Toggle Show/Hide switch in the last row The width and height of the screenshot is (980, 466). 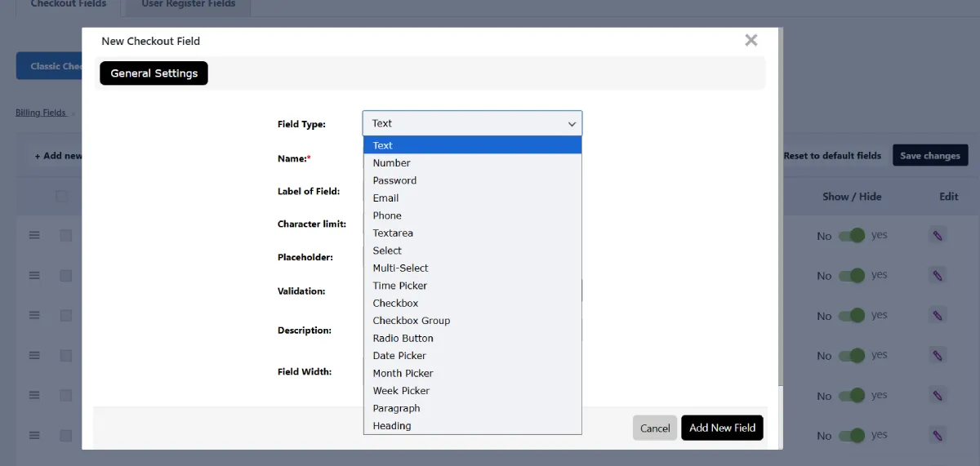(852, 435)
